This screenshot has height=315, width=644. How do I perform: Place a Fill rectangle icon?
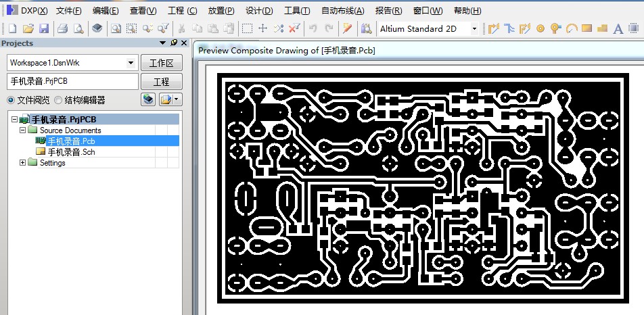coord(586,28)
